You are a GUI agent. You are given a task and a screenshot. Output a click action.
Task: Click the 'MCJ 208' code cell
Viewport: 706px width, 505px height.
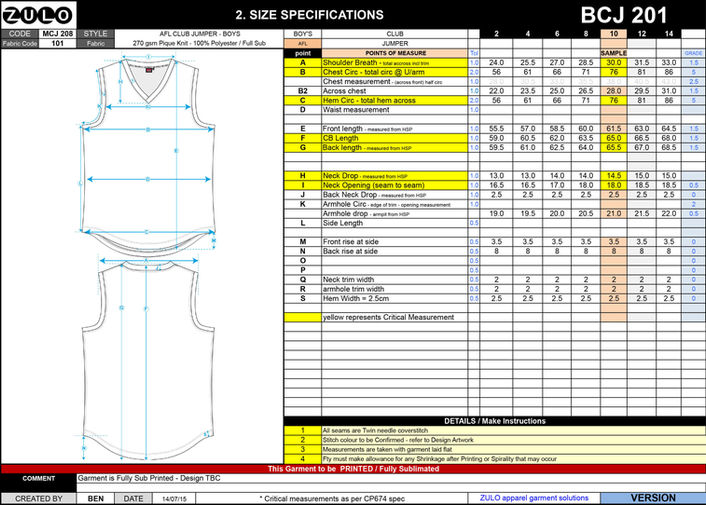(x=57, y=34)
